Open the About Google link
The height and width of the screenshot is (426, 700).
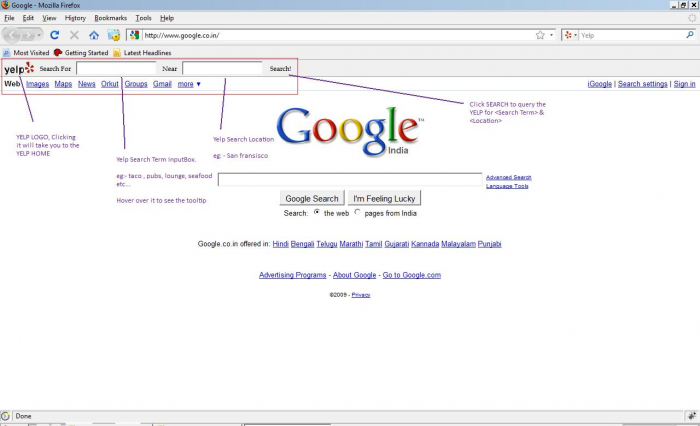354,275
